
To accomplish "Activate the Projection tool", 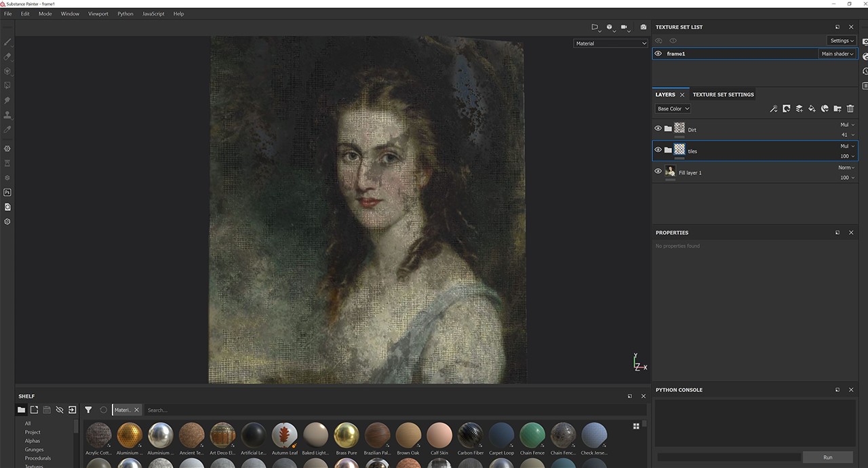I will [x=7, y=71].
